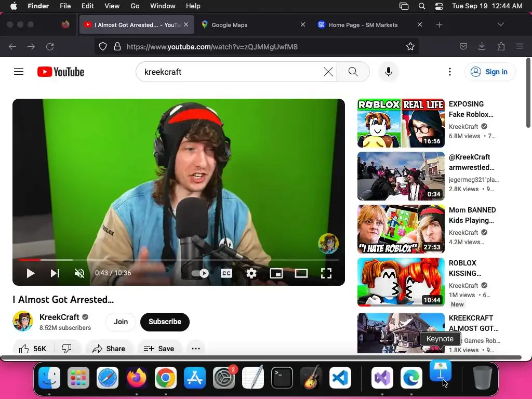Toggle closed captions

pos(227,273)
